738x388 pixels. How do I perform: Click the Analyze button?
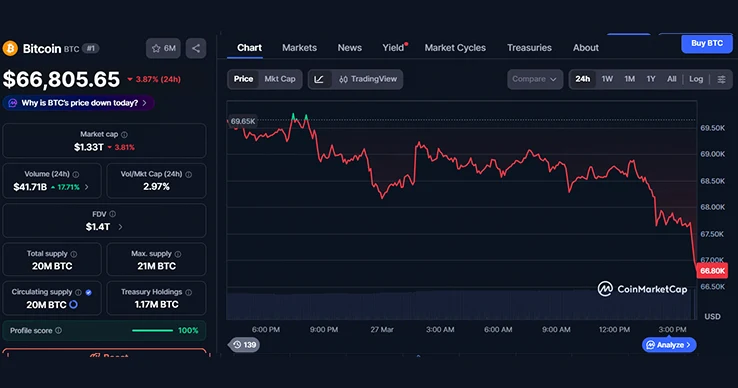point(669,345)
